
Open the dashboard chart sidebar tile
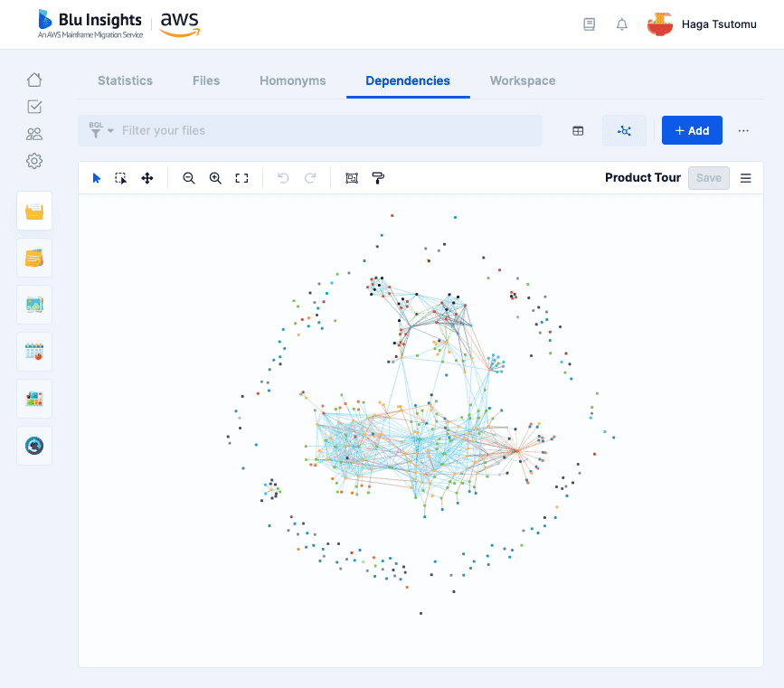point(34,399)
